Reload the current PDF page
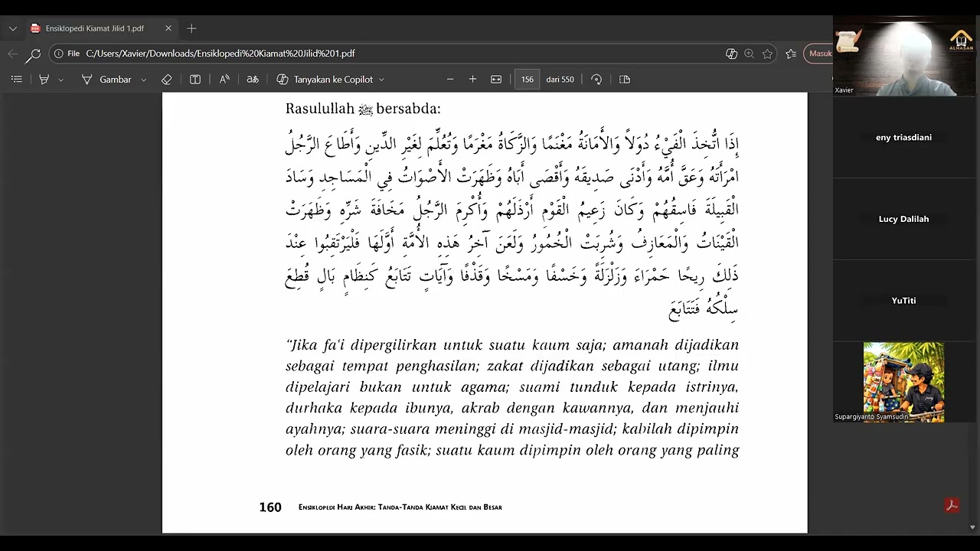 click(x=34, y=54)
